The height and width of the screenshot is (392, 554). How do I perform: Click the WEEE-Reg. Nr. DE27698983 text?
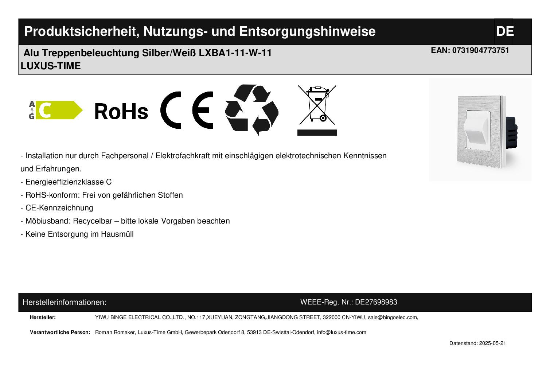click(x=349, y=302)
